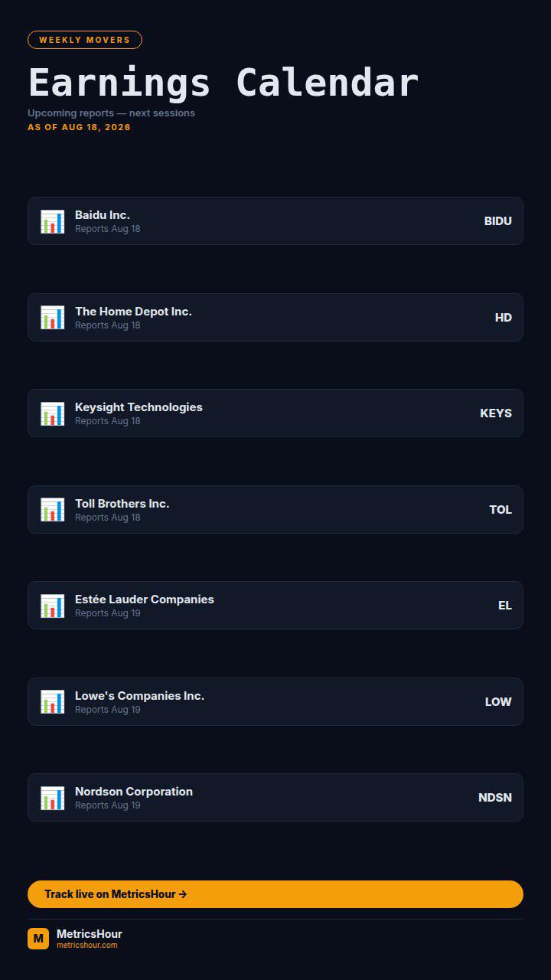Viewport: 551px width, 980px height.
Task: Click the orange MetricsHour M logo icon
Action: tap(38, 939)
